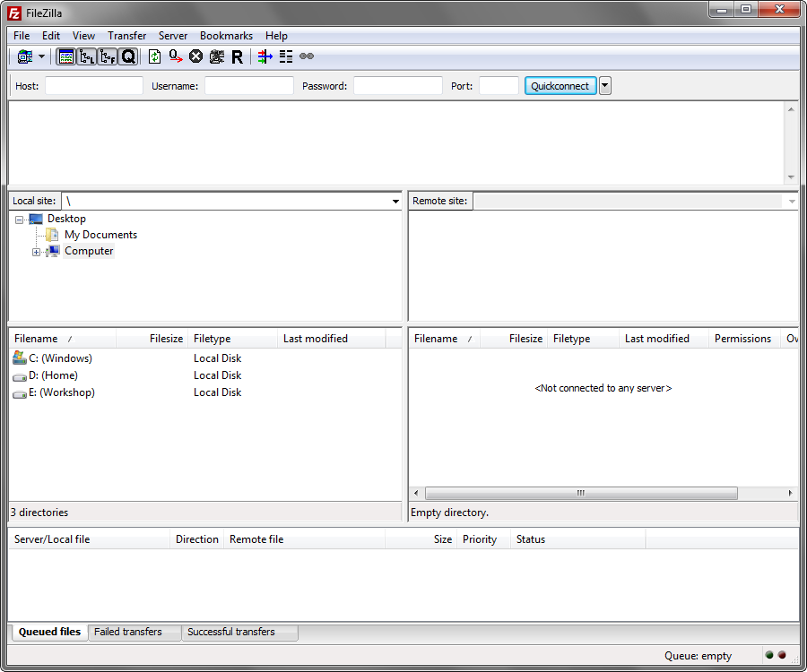807x672 pixels.
Task: Click the remote list horizontal scrollbar thumb
Action: (x=581, y=493)
